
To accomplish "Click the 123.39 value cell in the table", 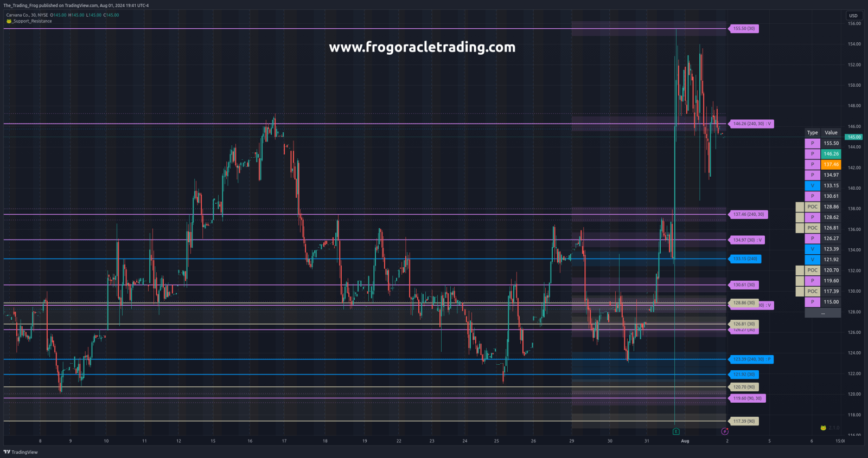I will click(x=831, y=249).
